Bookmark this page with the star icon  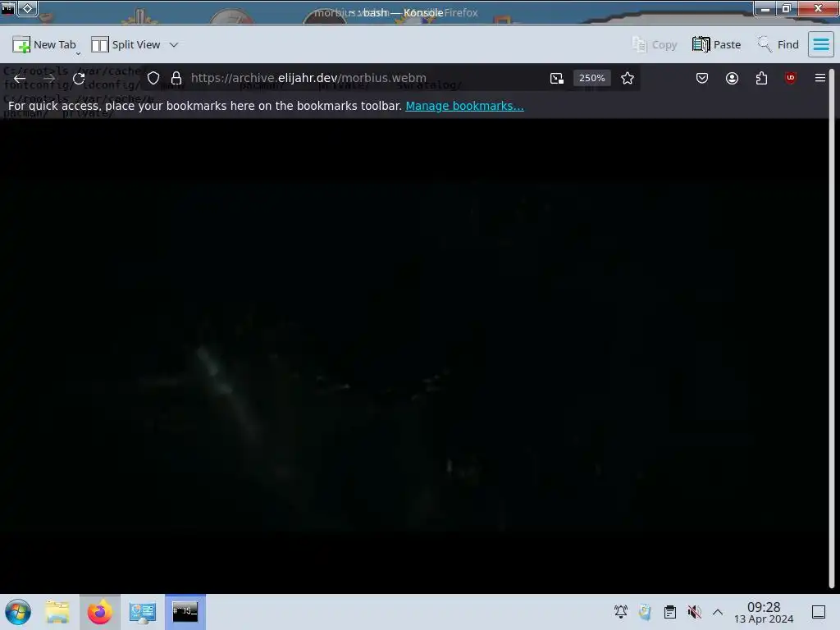(628, 78)
